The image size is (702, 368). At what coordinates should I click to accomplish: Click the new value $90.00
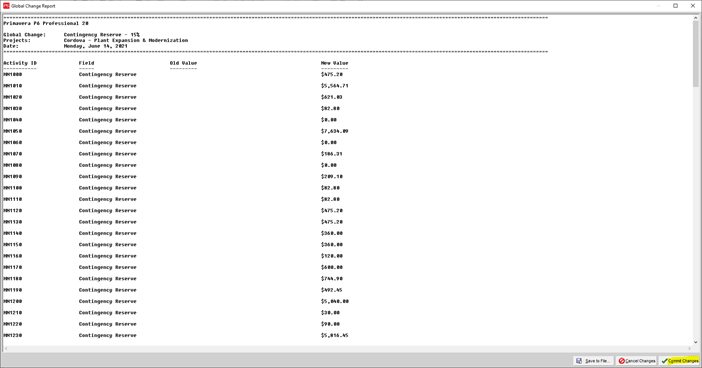click(x=330, y=324)
